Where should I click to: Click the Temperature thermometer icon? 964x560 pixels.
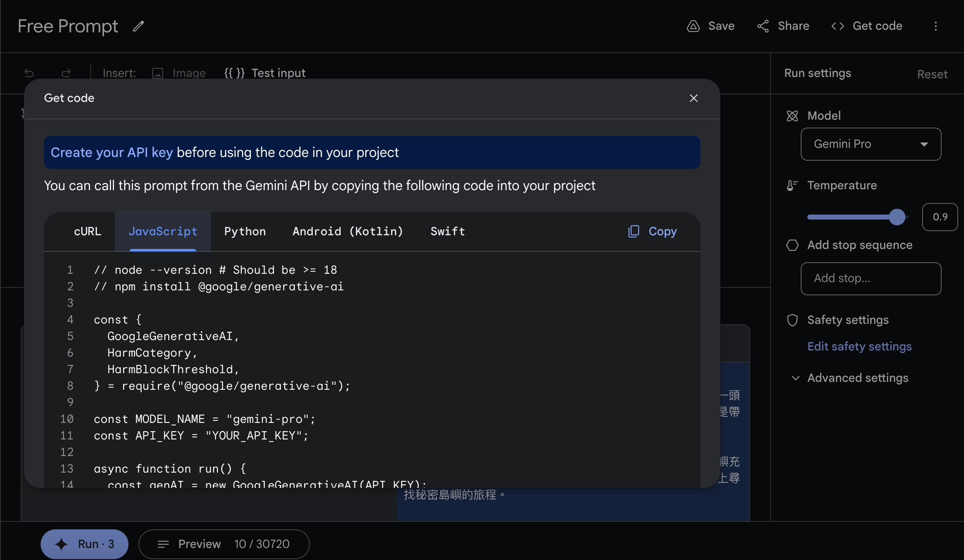tap(792, 186)
